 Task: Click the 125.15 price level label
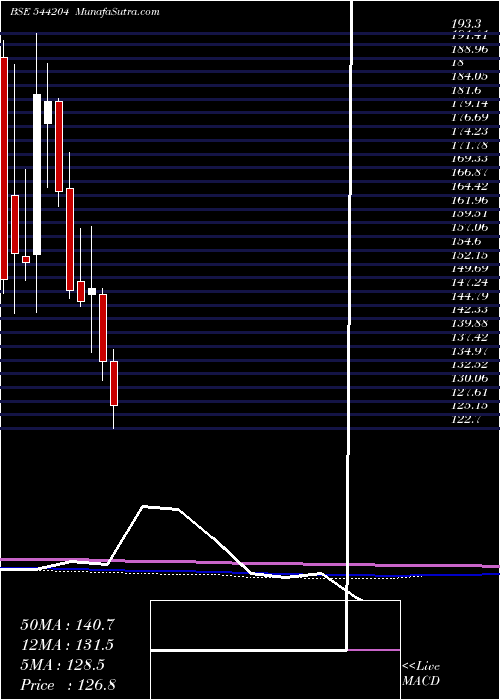(x=470, y=406)
